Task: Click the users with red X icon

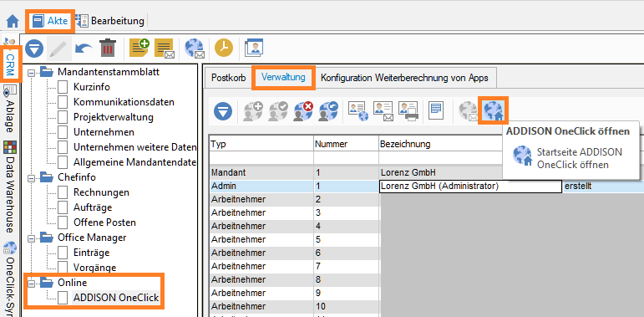Action: (x=303, y=111)
